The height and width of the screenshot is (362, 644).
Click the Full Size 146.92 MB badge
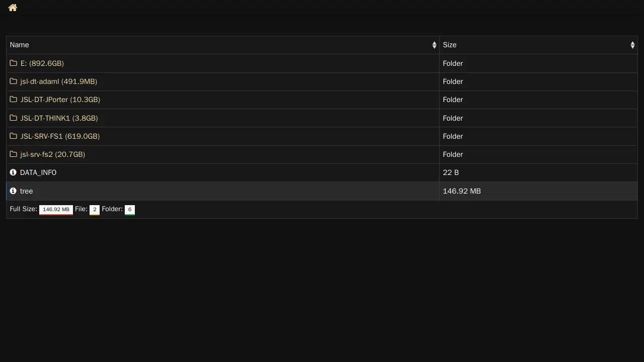tap(56, 210)
